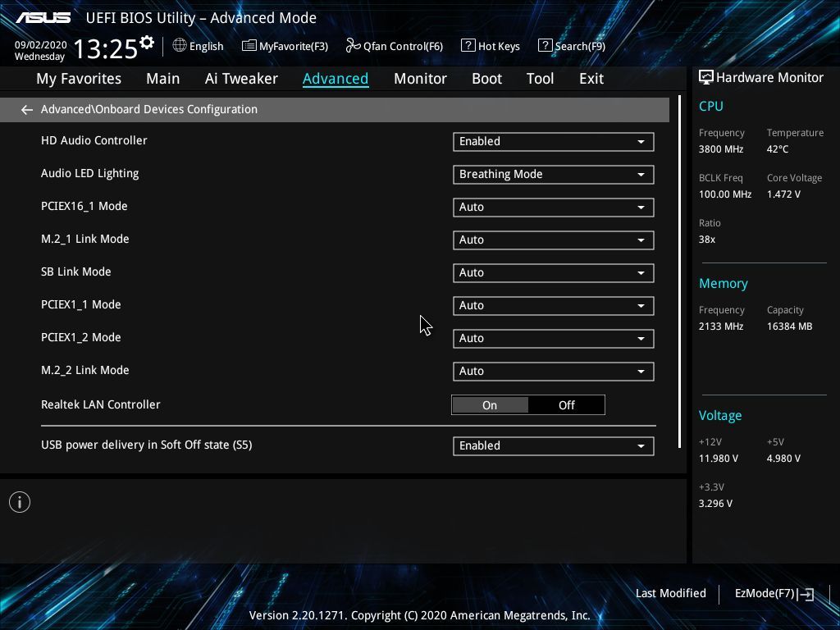Click the settings list vertical scrollbar
The height and width of the screenshot is (630, 840).
[679, 272]
